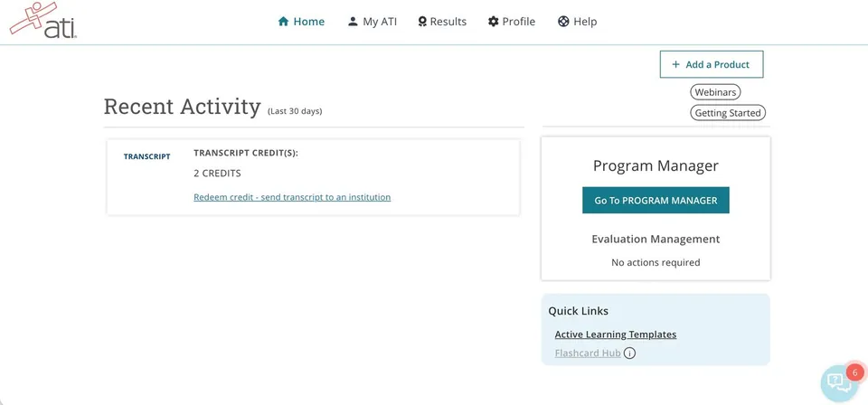This screenshot has width=868, height=405.
Task: Open Active Learning Templates link
Action: (616, 334)
